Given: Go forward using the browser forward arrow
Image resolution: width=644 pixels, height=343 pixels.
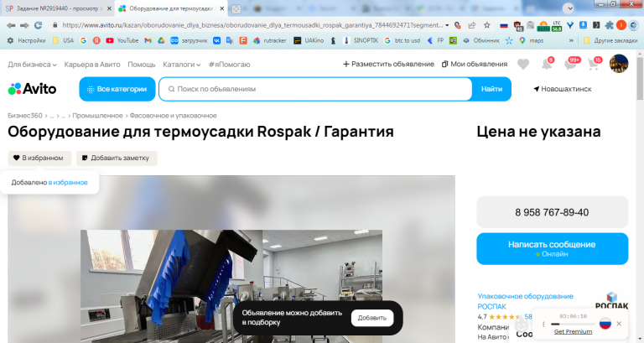Looking at the screenshot, I should [x=24, y=25].
